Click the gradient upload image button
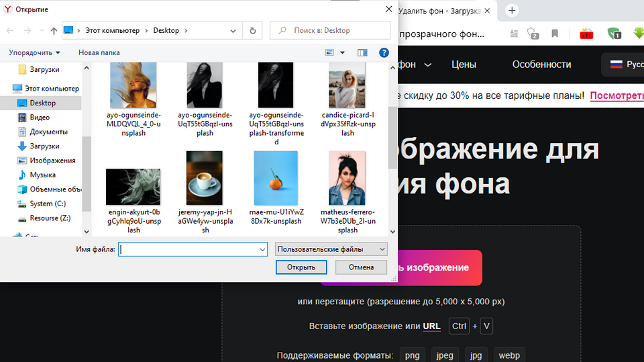Viewport: 644px width, 362px height. (x=440, y=268)
